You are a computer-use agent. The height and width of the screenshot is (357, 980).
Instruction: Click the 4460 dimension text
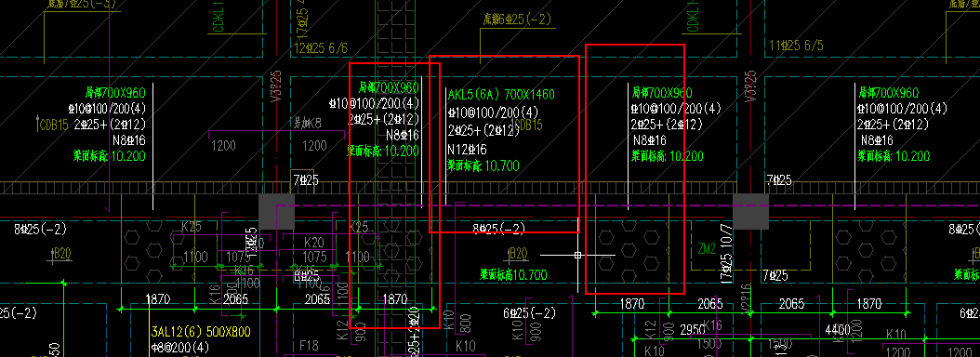click(x=838, y=329)
